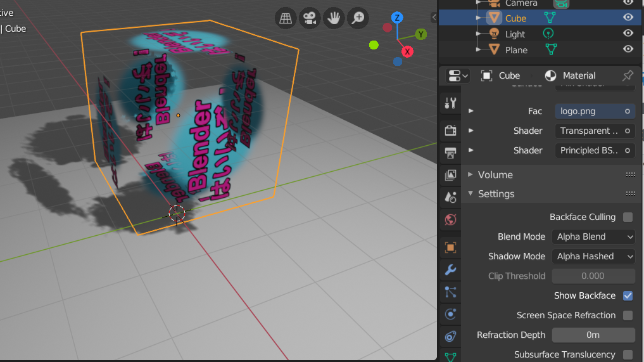Click the Transparent shader link field
Viewport: 644px width, 362px height.
[595, 131]
